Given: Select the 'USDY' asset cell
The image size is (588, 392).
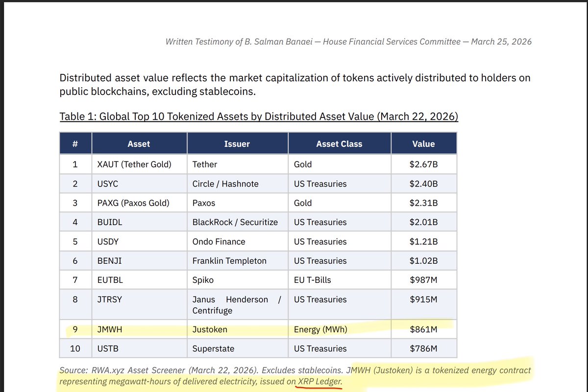Looking at the screenshot, I should [139, 242].
